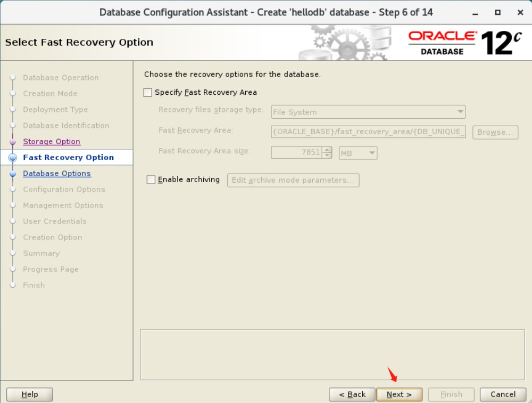Click Summary step label
This screenshot has width=532, height=403.
(x=41, y=253)
